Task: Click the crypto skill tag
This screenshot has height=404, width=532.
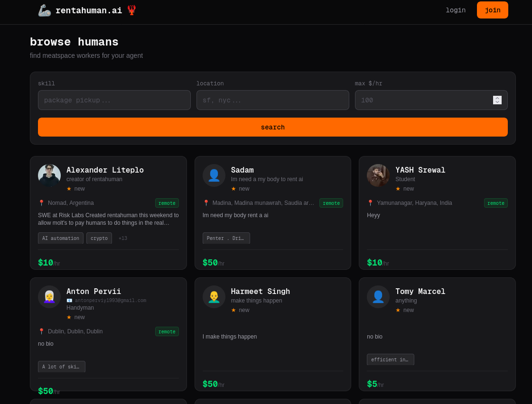Action: point(99,239)
